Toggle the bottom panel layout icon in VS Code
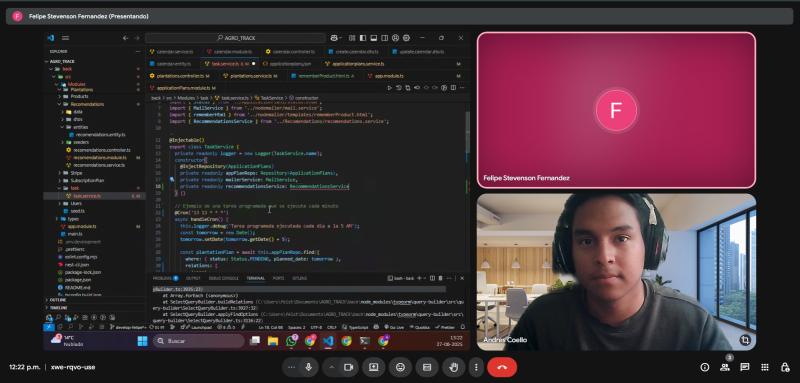This screenshot has height=383, width=800. coord(373,38)
